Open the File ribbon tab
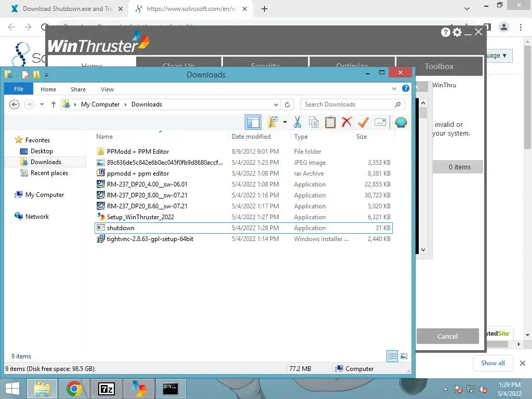 coord(19,89)
